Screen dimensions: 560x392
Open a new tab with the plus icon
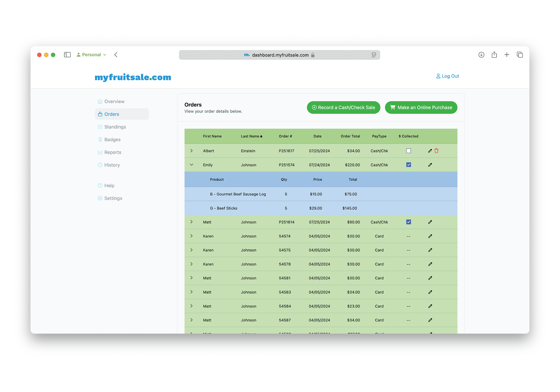tap(507, 55)
